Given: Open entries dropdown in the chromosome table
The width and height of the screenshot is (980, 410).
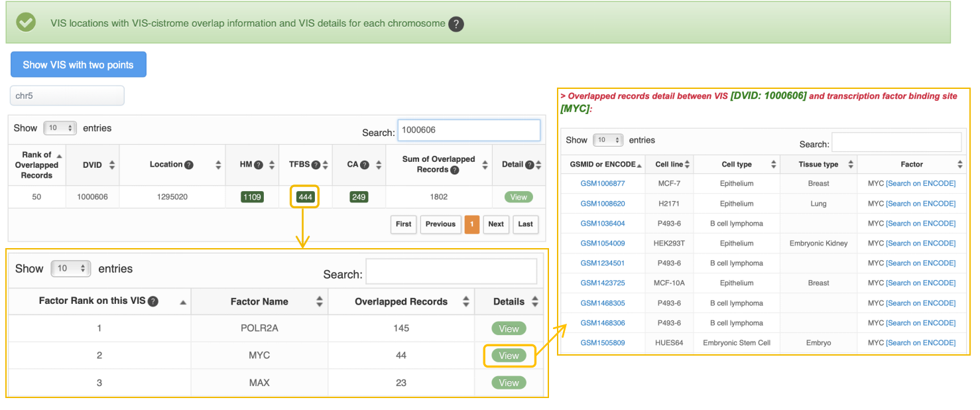Looking at the screenshot, I should point(60,128).
